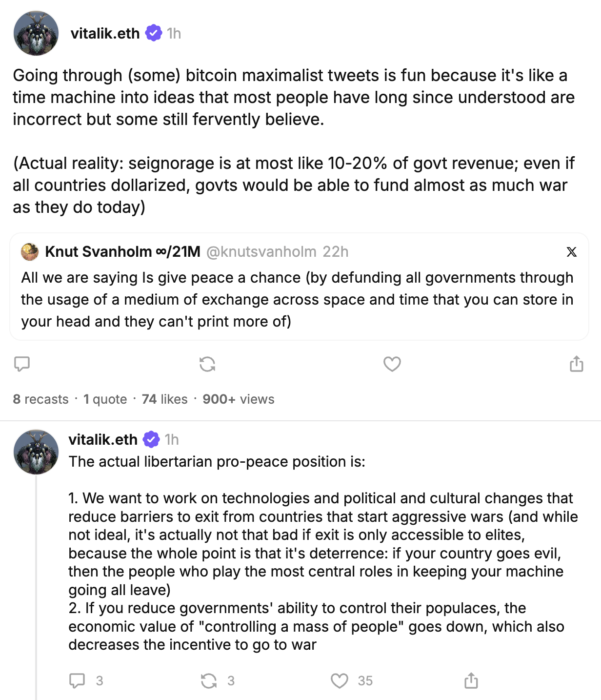Open the quoted tweet's 22h timestamp
Viewport: 601px width, 700px height.
pyautogui.click(x=336, y=252)
